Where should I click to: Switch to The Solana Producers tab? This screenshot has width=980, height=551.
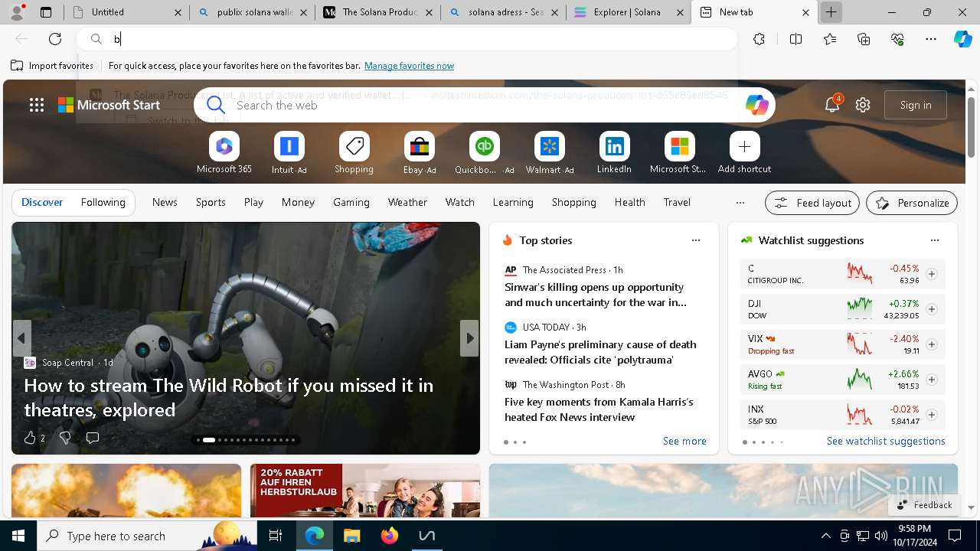click(377, 12)
